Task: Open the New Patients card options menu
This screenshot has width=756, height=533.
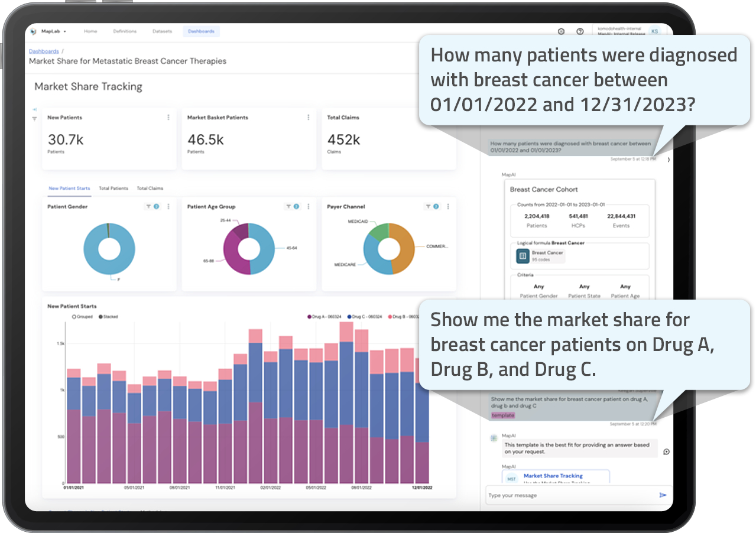Action: [x=168, y=118]
